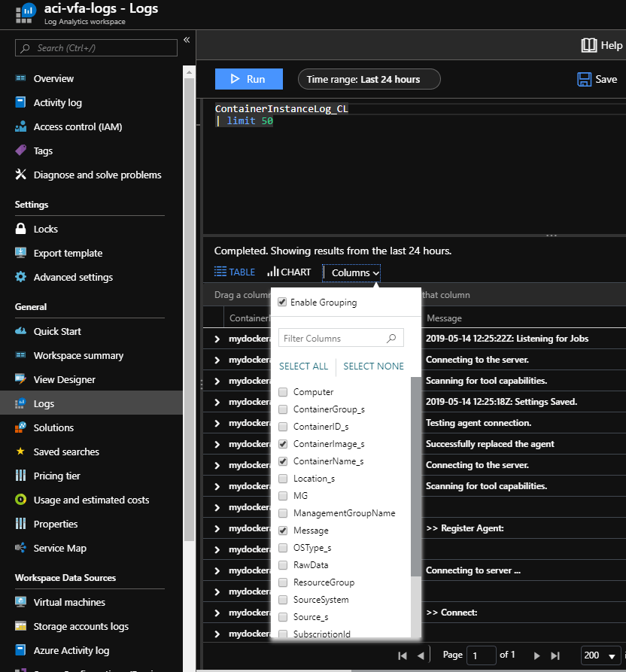Open the Help book icon
This screenshot has height=672, width=626.
click(588, 45)
